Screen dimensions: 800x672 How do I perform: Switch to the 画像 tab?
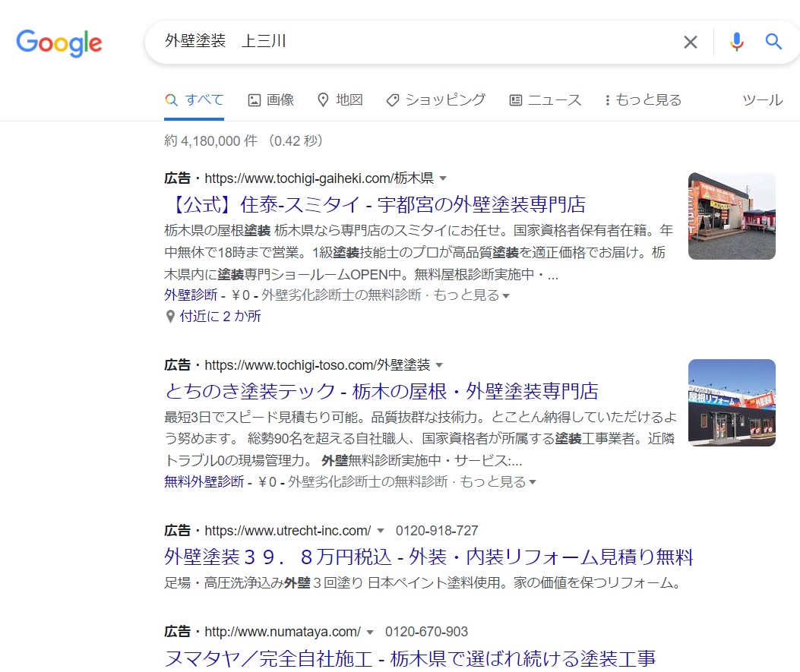(270, 100)
